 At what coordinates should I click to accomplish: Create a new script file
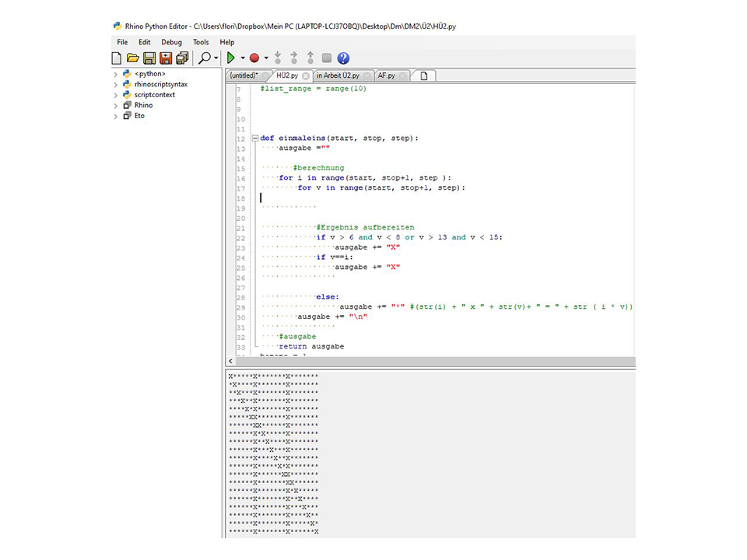tap(117, 58)
